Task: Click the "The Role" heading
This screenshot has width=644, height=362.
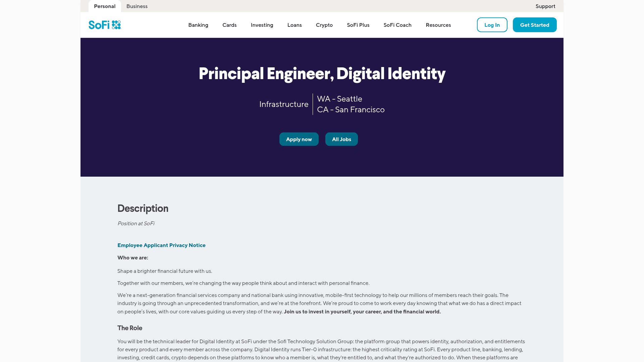Action: coord(130,328)
